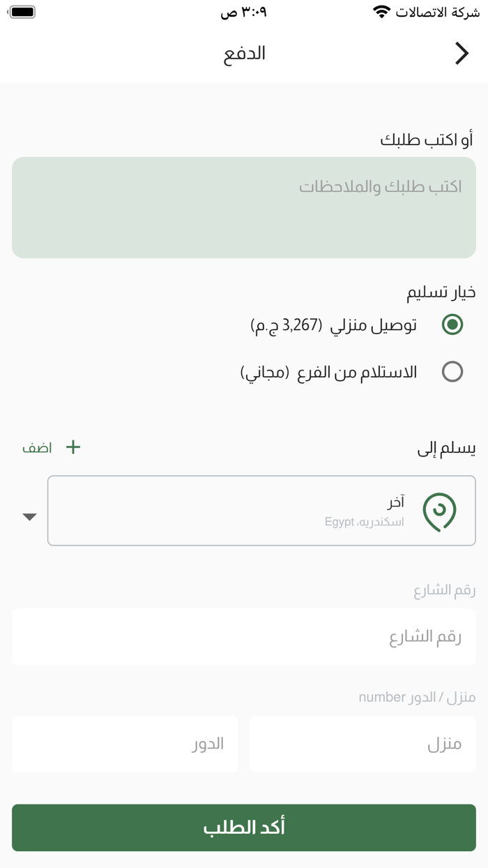Tap the battery indicator in the status bar

23,13
